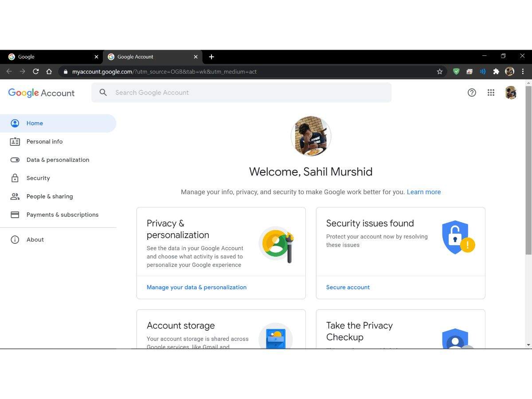Click the Help question mark icon
The width and height of the screenshot is (532, 399).
[x=472, y=93]
